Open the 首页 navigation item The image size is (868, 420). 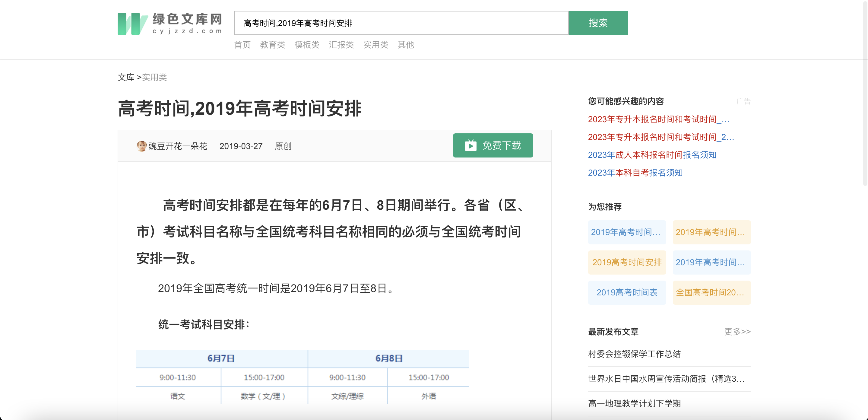tap(242, 44)
